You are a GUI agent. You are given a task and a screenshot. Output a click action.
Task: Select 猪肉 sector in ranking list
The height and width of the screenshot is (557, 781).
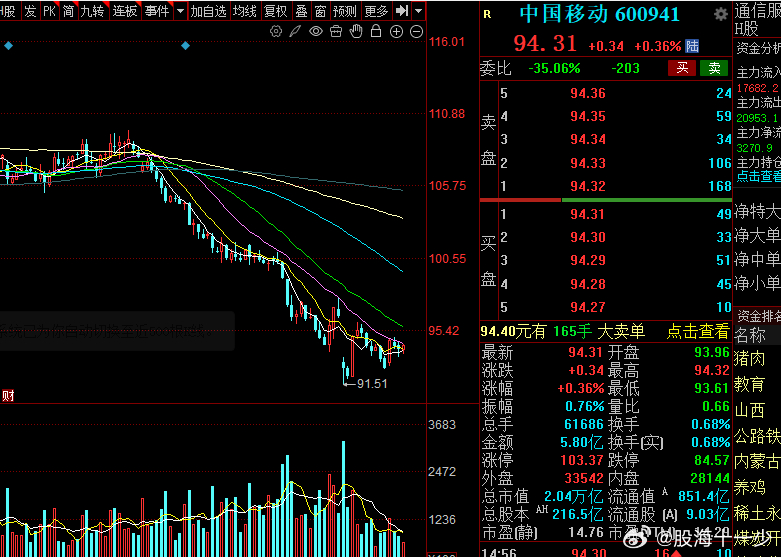pyautogui.click(x=750, y=358)
